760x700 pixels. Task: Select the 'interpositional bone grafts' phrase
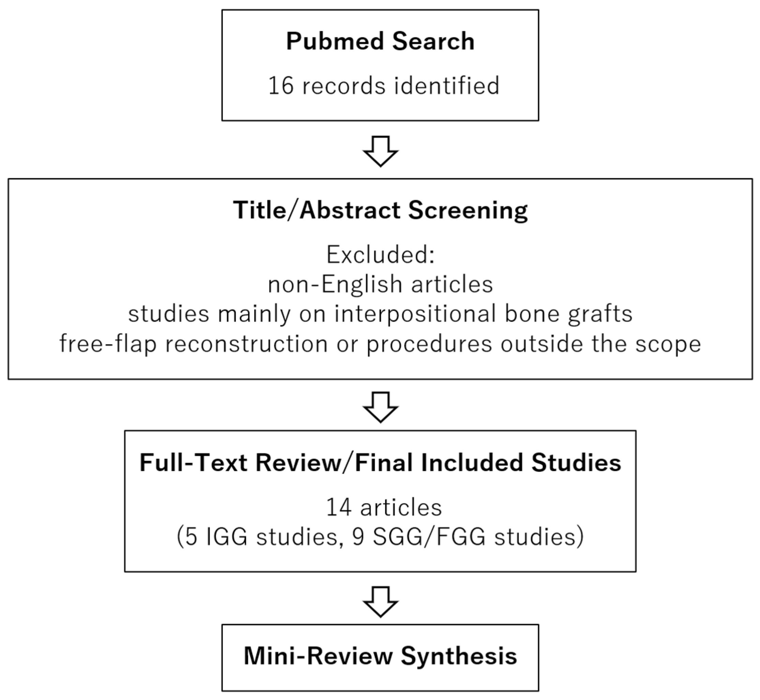(483, 314)
